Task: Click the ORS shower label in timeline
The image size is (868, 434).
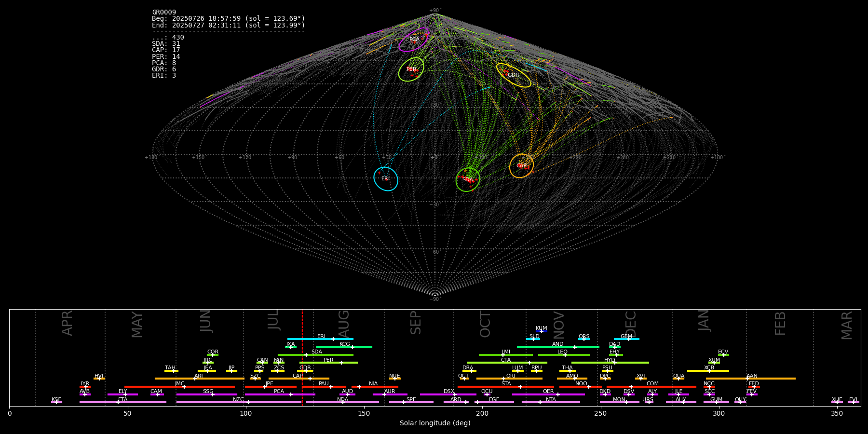Action: point(584,337)
